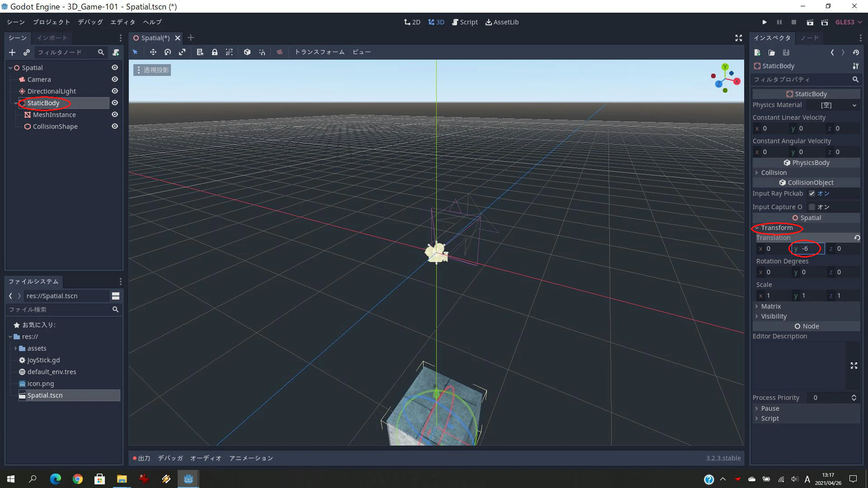The height and width of the screenshot is (488, 868).
Task: Toggle snap mode magnet icon
Action: [262, 52]
